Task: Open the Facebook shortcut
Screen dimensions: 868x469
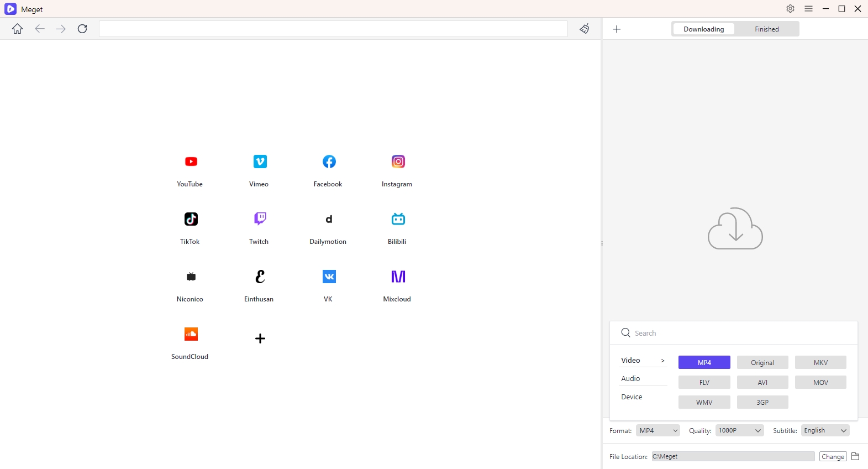Action: (329, 171)
